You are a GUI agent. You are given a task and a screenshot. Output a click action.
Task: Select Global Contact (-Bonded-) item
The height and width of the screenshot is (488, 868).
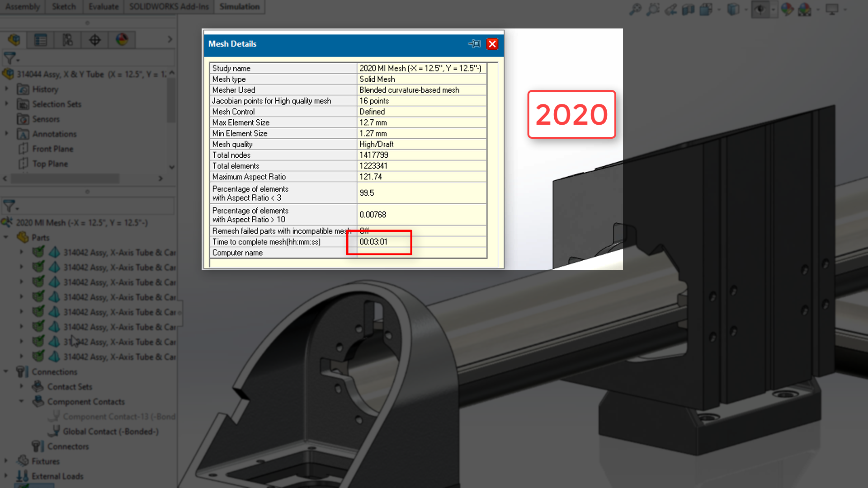[111, 432]
